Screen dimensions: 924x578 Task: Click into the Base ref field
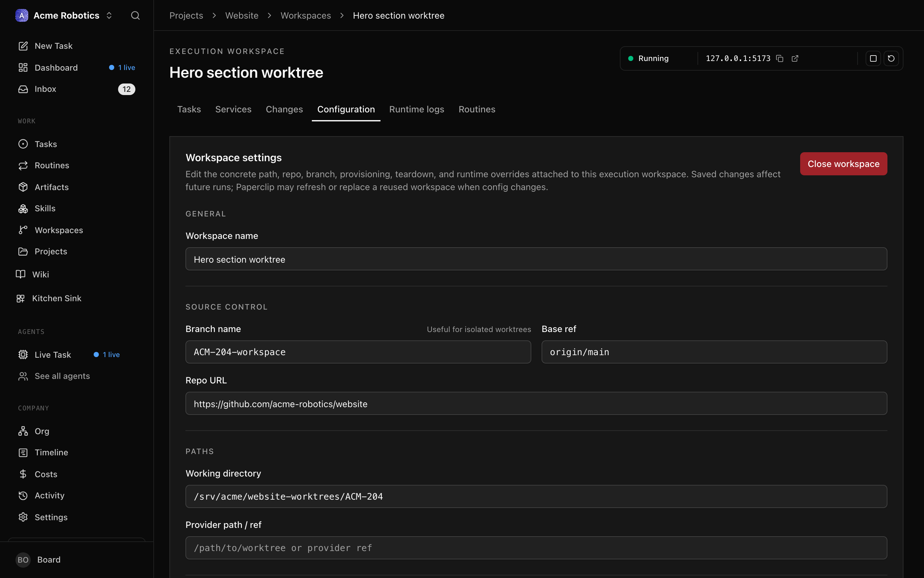click(714, 352)
